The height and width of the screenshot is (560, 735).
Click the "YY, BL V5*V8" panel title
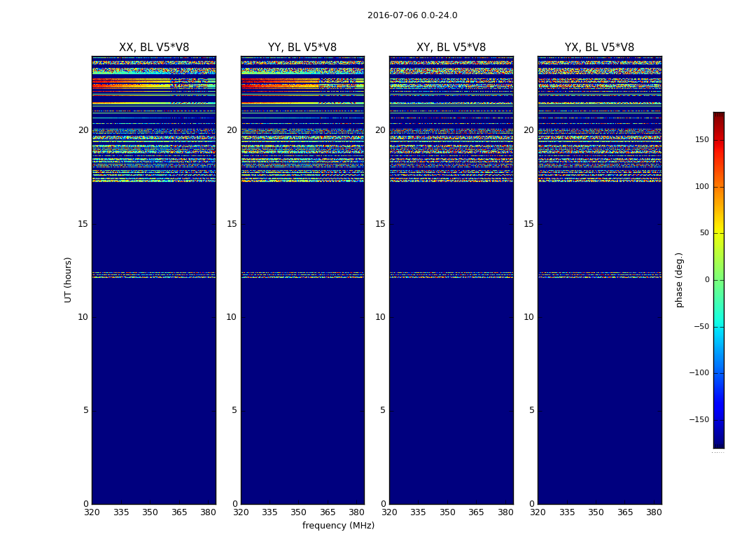[x=302, y=48]
